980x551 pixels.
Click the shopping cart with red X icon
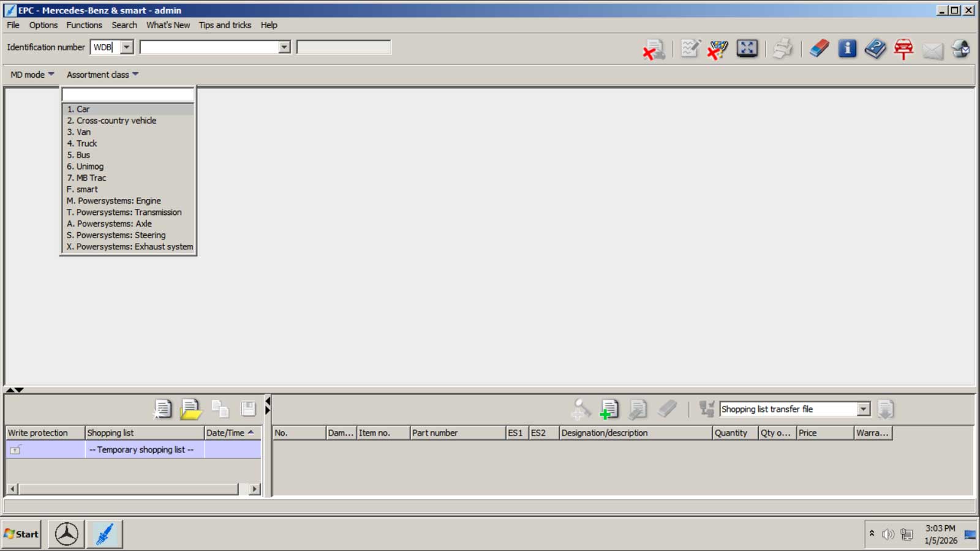point(718,49)
